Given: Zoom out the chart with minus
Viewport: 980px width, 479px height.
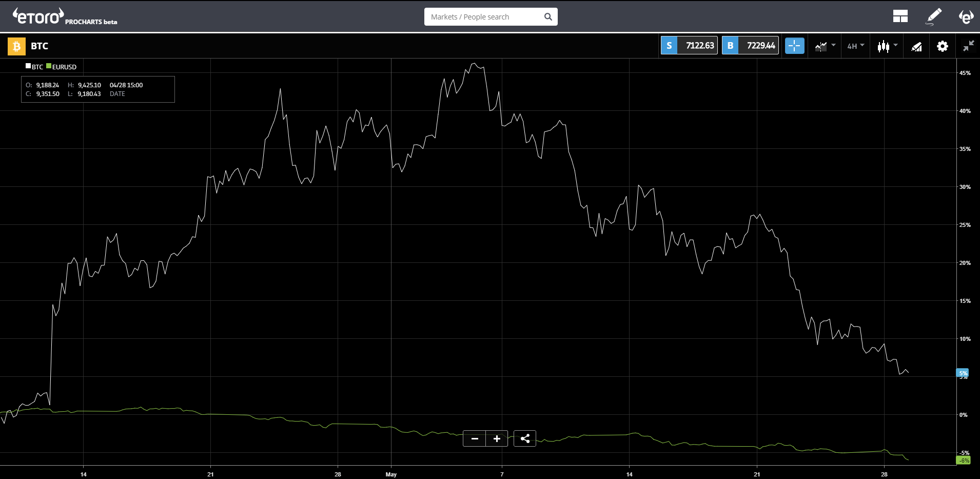Looking at the screenshot, I should point(475,438).
